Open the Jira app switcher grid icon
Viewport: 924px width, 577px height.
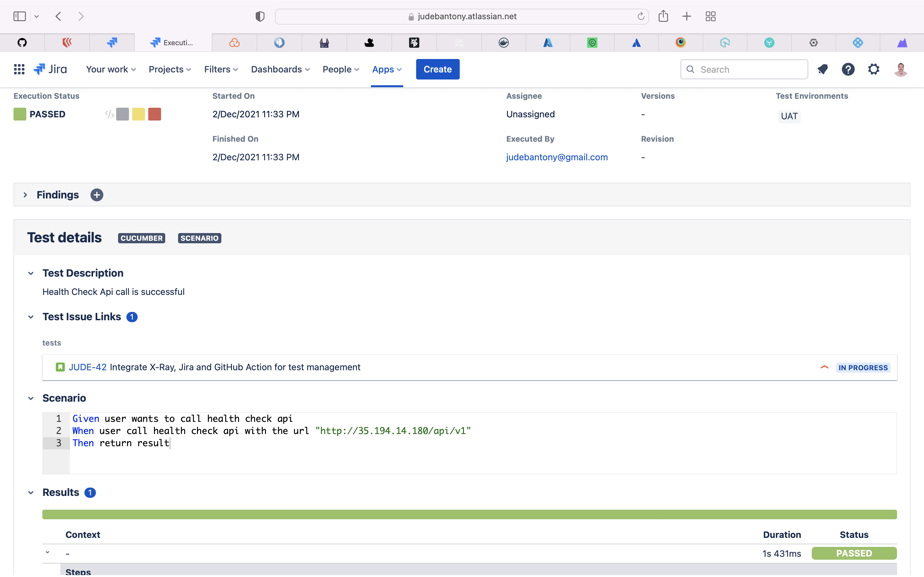19,69
